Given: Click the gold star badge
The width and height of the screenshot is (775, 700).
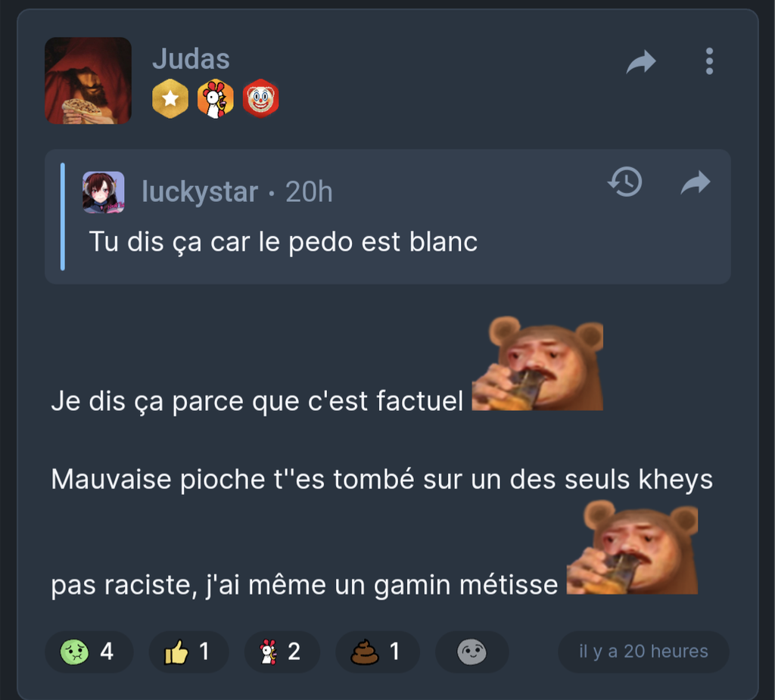Looking at the screenshot, I should (170, 98).
